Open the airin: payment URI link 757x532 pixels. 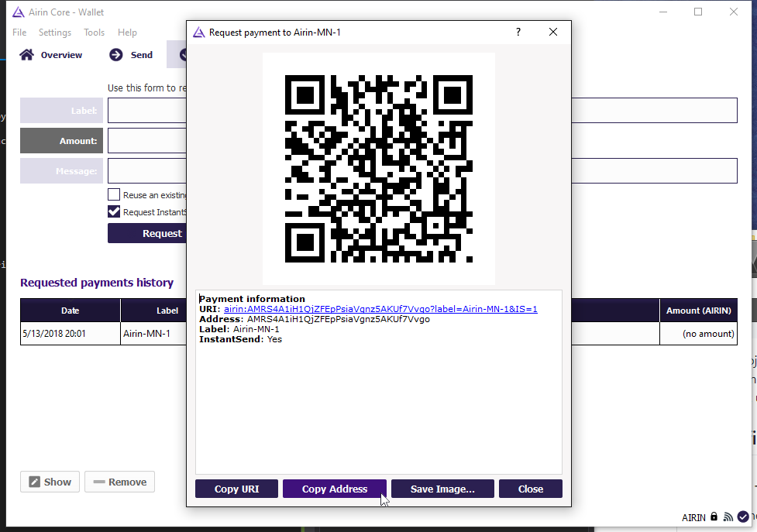pyautogui.click(x=380, y=309)
